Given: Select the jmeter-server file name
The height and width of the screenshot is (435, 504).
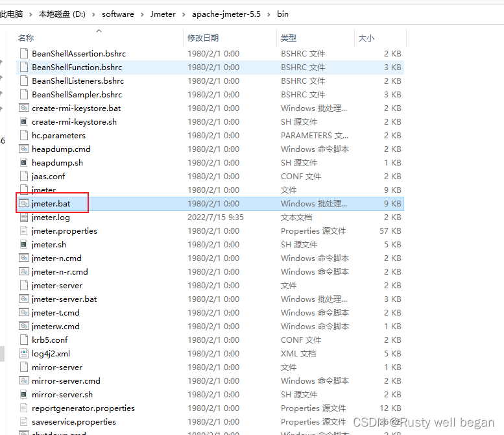Looking at the screenshot, I should 57,286.
